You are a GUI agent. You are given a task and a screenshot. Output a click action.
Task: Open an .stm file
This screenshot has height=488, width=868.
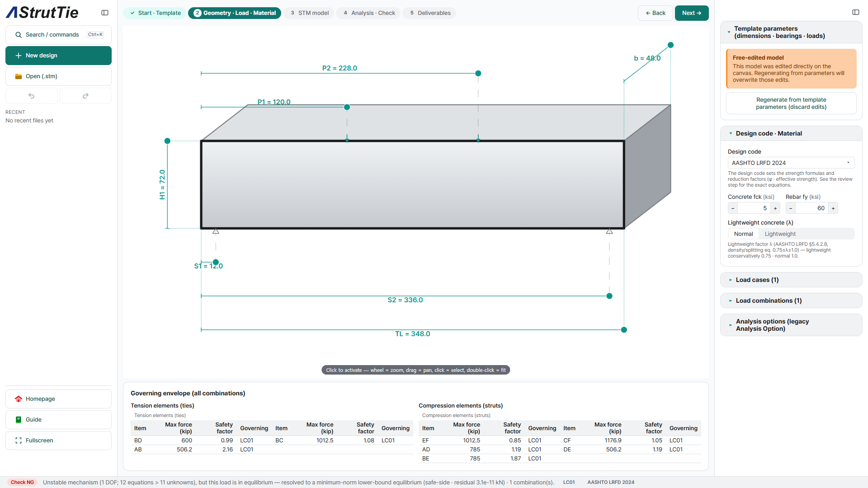[58, 76]
